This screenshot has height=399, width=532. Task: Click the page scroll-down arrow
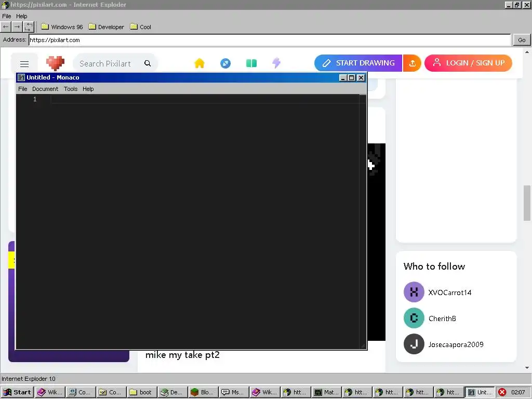pos(527,368)
